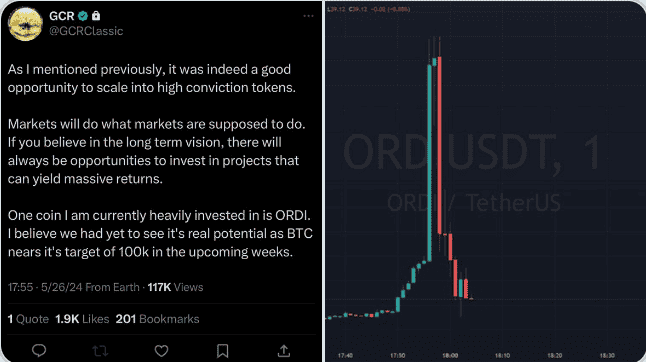Click the 17:50 time axis label

(x=398, y=355)
